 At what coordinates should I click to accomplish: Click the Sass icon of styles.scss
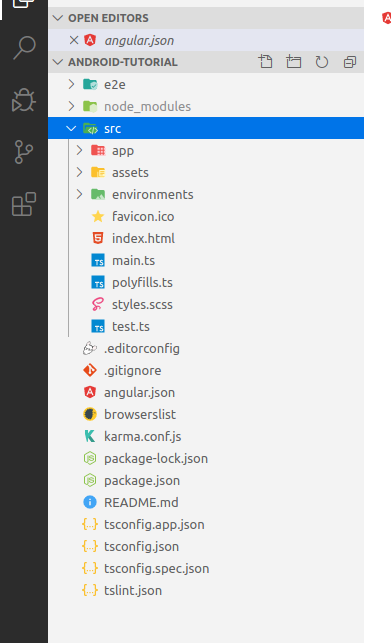98,304
